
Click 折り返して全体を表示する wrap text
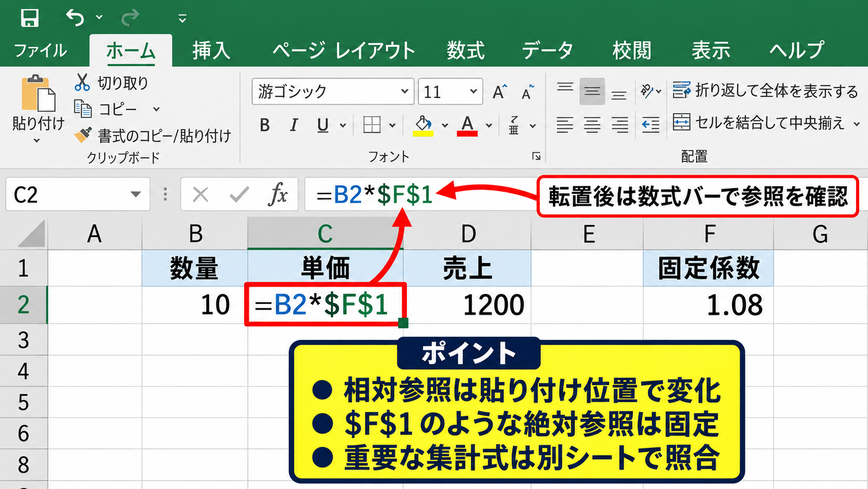tap(765, 90)
